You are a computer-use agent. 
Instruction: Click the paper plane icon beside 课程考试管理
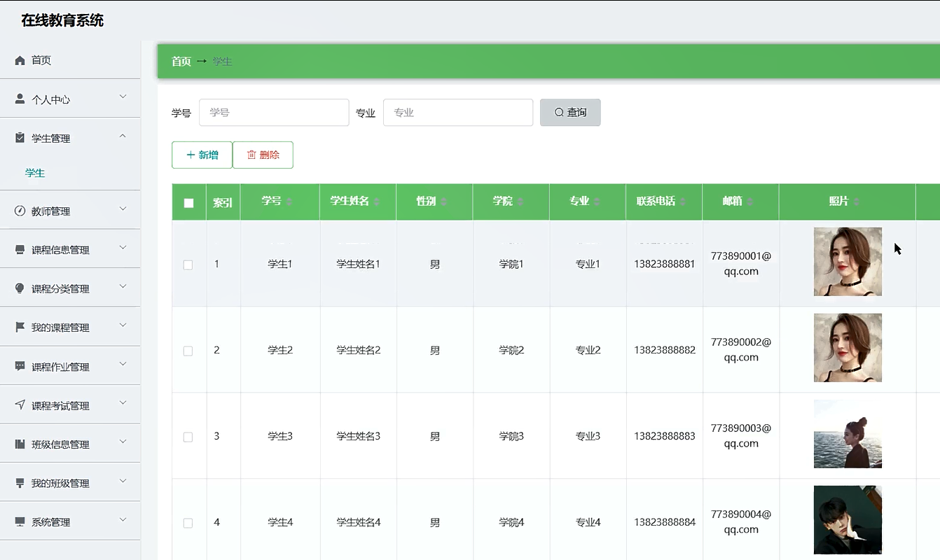coord(20,405)
